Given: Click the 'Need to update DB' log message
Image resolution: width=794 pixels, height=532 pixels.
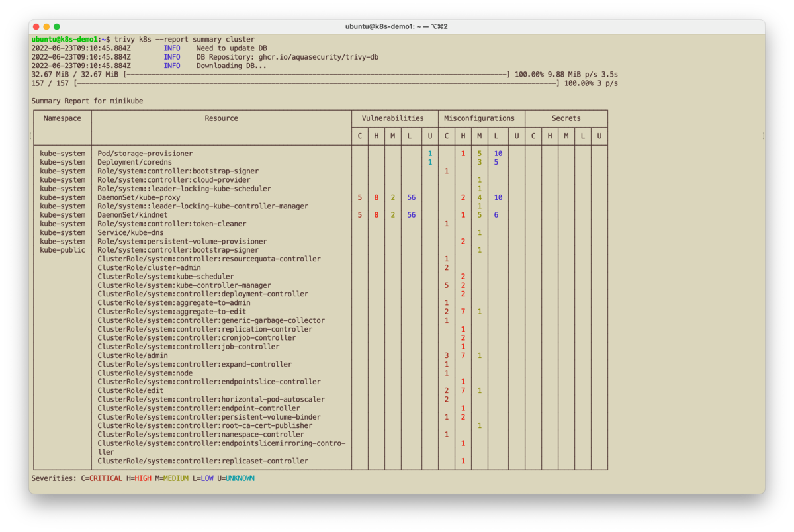Looking at the screenshot, I should [x=232, y=48].
